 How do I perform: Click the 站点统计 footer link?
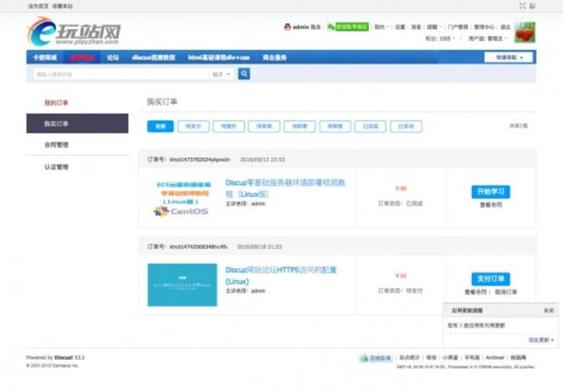pos(410,358)
